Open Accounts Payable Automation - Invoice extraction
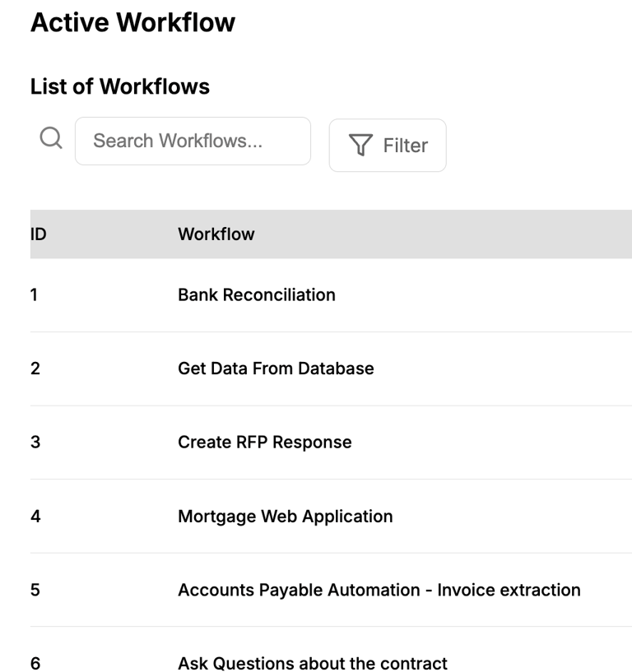The width and height of the screenshot is (632, 672). coord(379,590)
